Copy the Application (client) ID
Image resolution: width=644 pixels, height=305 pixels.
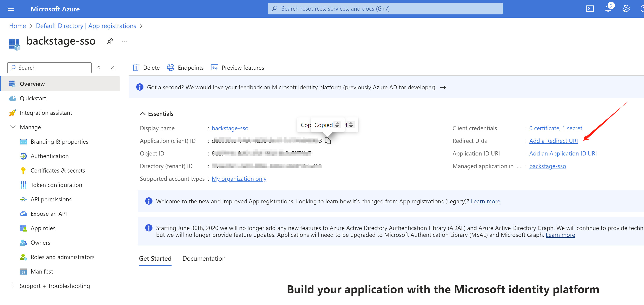pyautogui.click(x=328, y=141)
